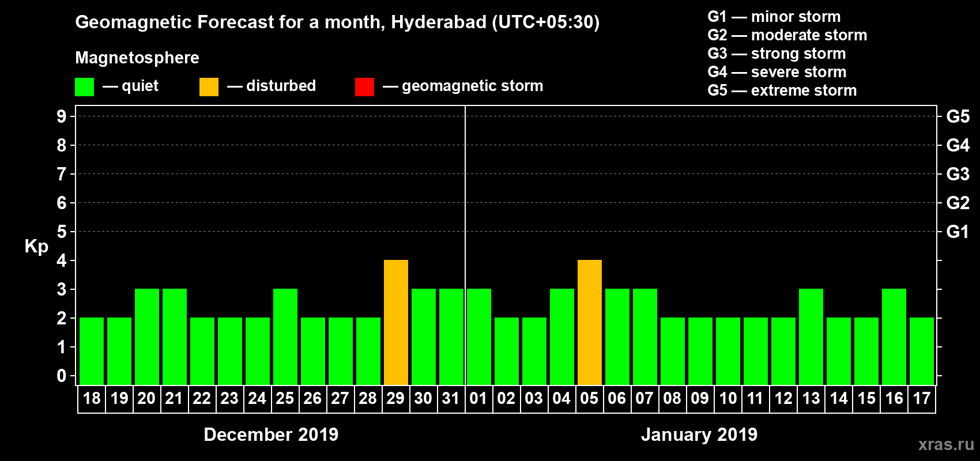Click the green quiet legend swatch
Screen dimensions: 980x461
click(84, 87)
